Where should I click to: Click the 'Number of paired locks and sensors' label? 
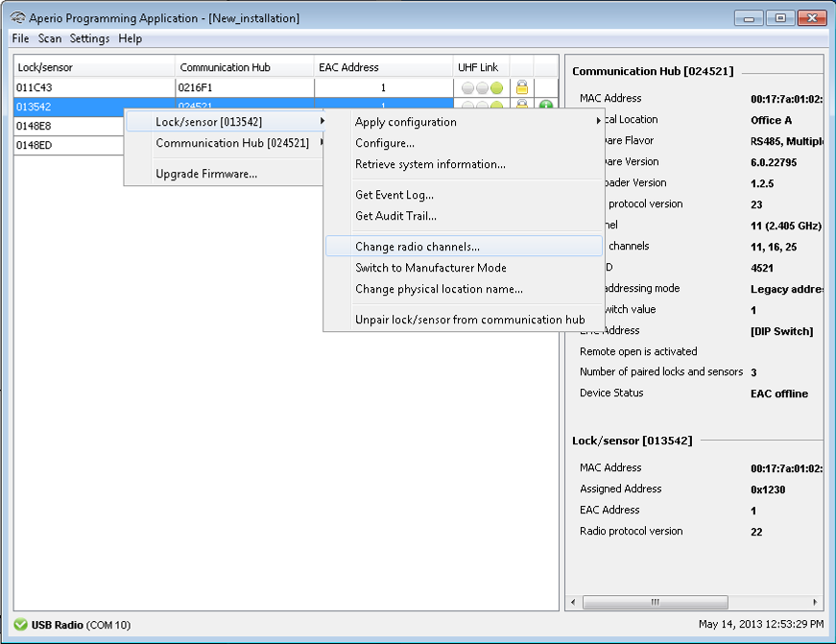tap(661, 371)
